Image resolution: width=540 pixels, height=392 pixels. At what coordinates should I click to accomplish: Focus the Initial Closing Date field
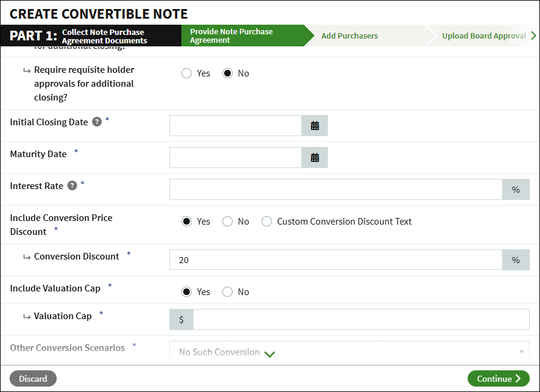point(236,126)
